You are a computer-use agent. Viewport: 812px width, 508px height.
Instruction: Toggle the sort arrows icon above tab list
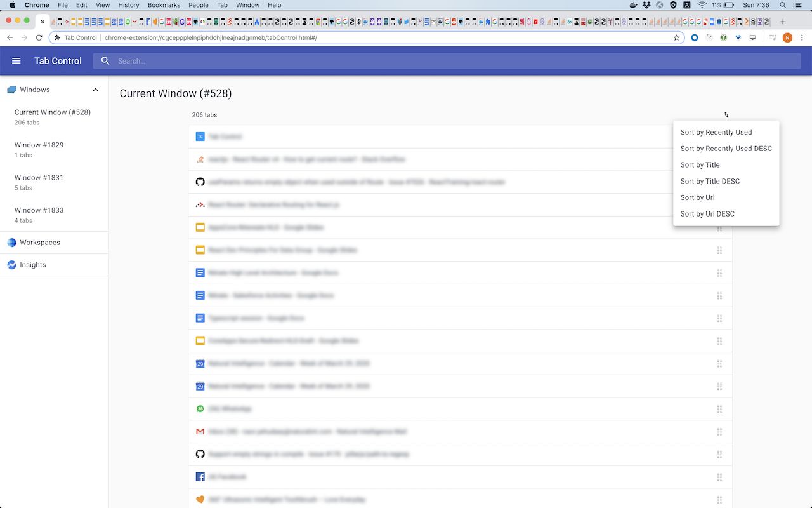(726, 115)
